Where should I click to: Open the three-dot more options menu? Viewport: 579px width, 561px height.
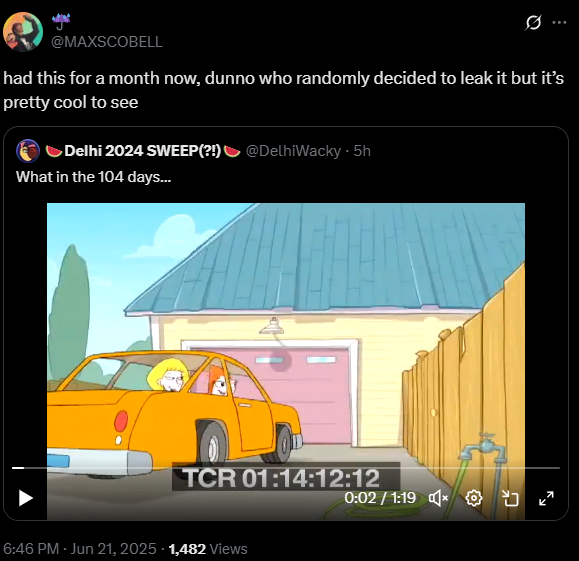pyautogui.click(x=559, y=23)
